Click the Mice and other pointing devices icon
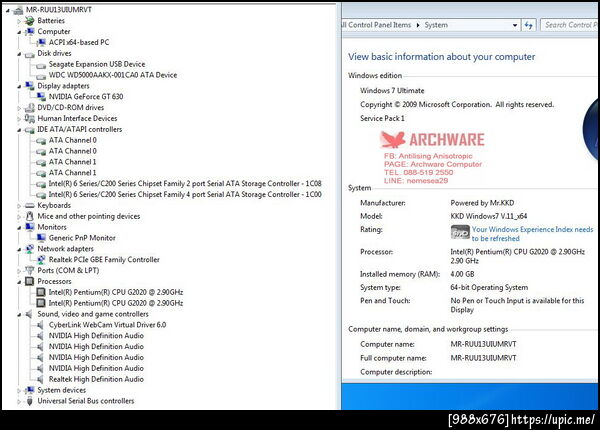This screenshot has height=430, width=600. coord(29,216)
